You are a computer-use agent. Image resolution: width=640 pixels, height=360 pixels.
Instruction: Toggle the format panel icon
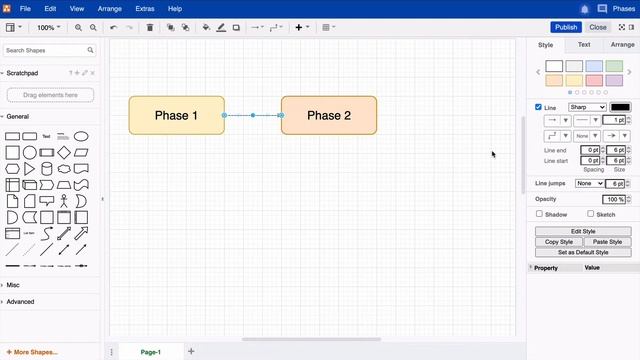tap(631, 27)
